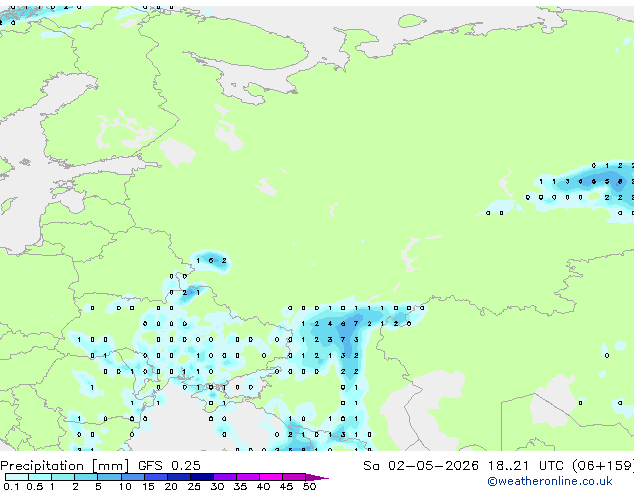Click the "10" legend label
The image size is (634, 490).
[x=125, y=486]
